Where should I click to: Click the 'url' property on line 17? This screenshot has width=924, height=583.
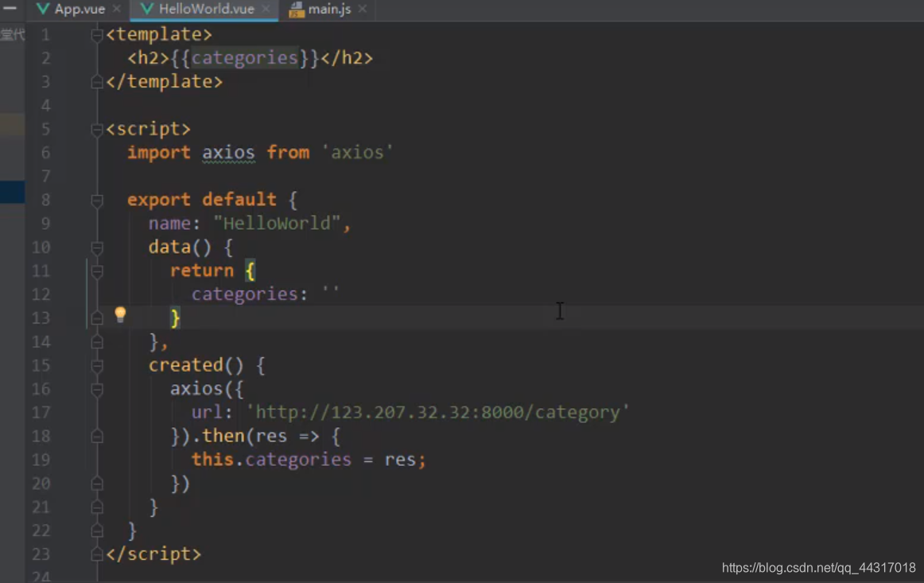208,412
